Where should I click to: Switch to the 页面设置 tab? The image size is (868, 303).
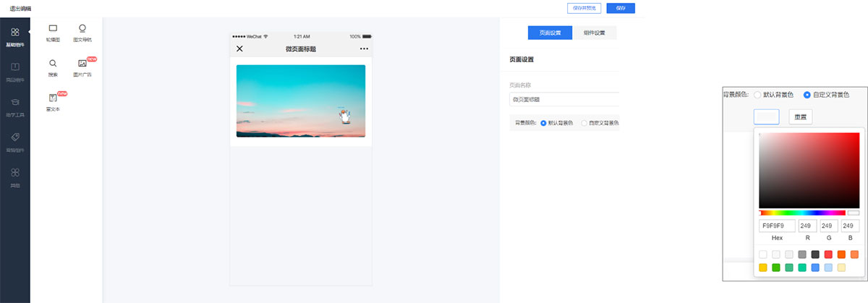[550, 33]
